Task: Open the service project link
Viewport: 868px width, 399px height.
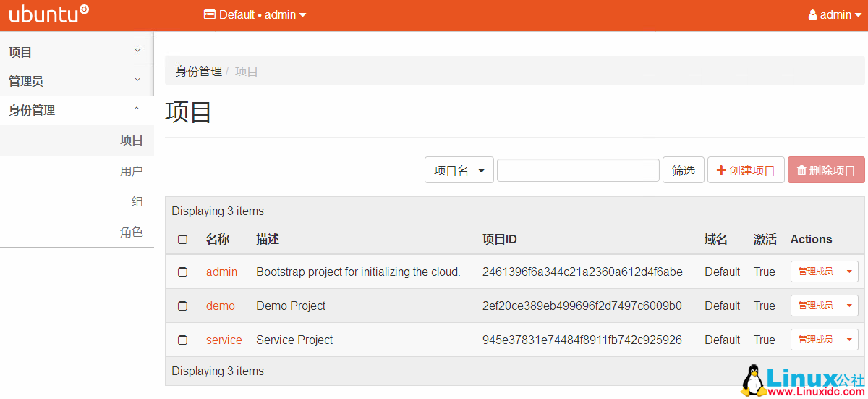Action: [x=224, y=340]
